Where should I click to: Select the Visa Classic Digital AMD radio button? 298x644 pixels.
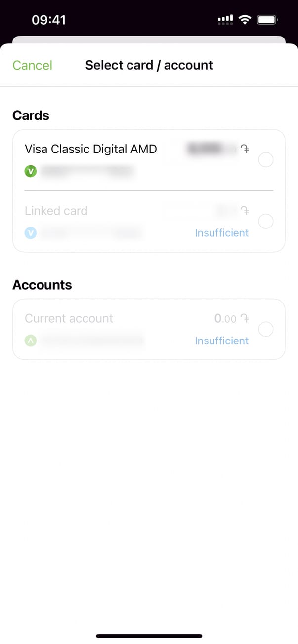point(266,160)
